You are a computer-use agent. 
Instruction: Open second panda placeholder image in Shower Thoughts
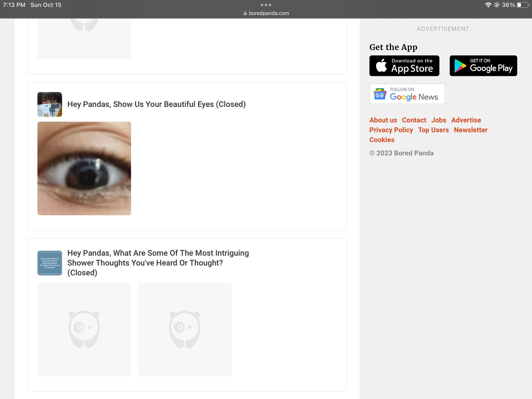tap(185, 329)
